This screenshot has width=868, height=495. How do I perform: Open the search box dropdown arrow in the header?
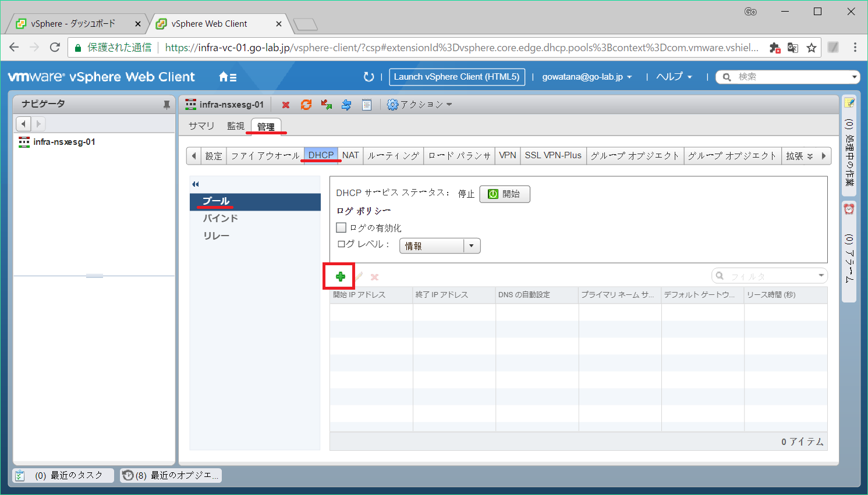[855, 77]
